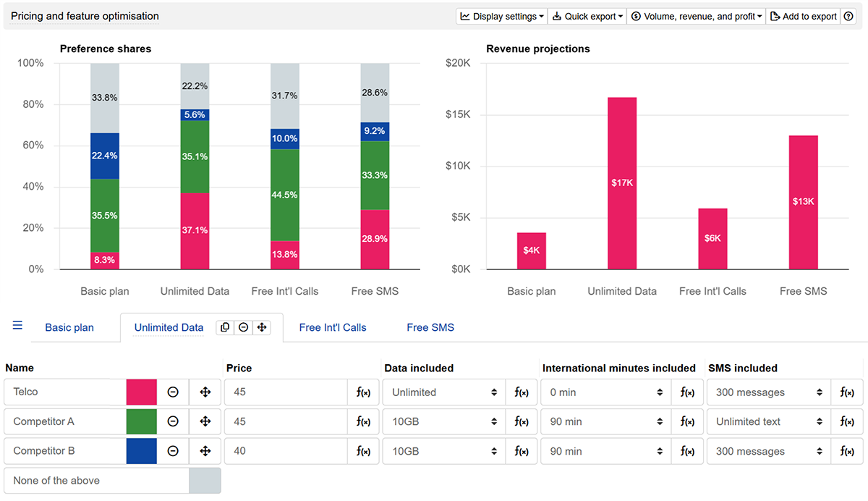
Task: Open the Free SMS tab
Action: (x=430, y=327)
